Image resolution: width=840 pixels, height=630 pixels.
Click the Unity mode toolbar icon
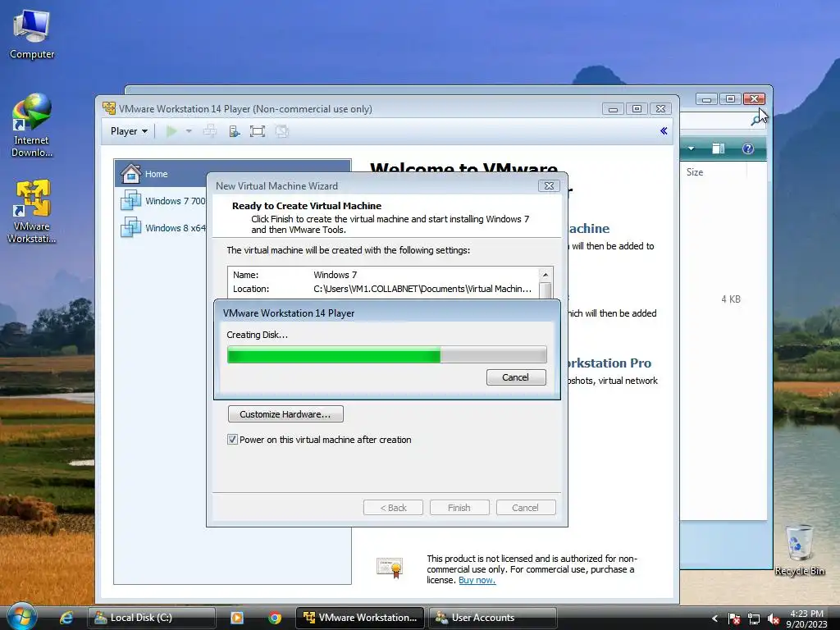(282, 131)
